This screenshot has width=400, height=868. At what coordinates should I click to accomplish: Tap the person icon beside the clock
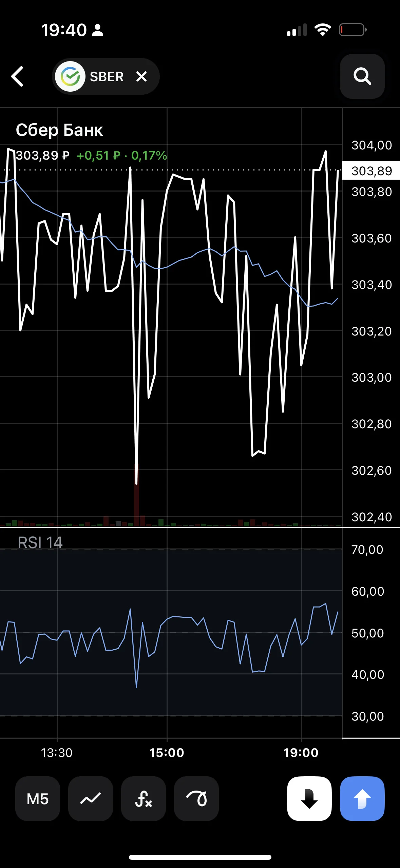point(98,30)
